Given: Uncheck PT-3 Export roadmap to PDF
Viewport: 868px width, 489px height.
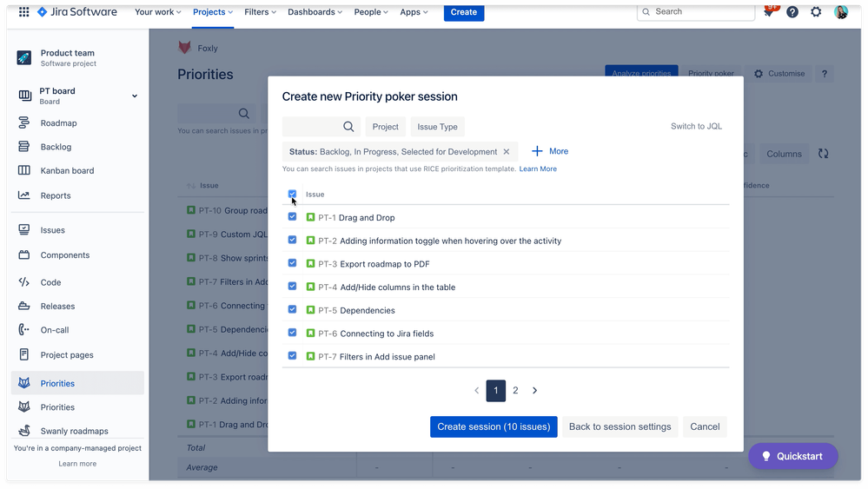Looking at the screenshot, I should point(292,263).
